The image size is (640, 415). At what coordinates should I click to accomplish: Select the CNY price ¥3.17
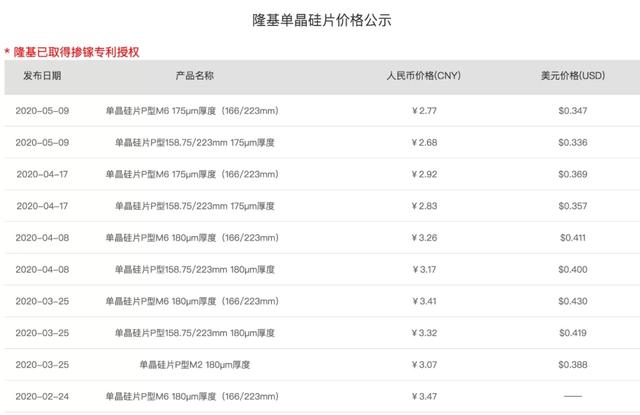pyautogui.click(x=424, y=269)
